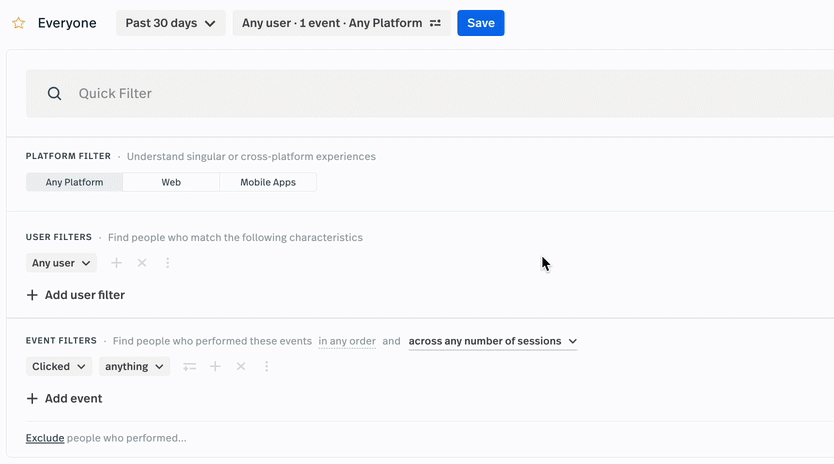Screen dimensions: 834x464
Task: Click Add user filter
Action: 76,295
